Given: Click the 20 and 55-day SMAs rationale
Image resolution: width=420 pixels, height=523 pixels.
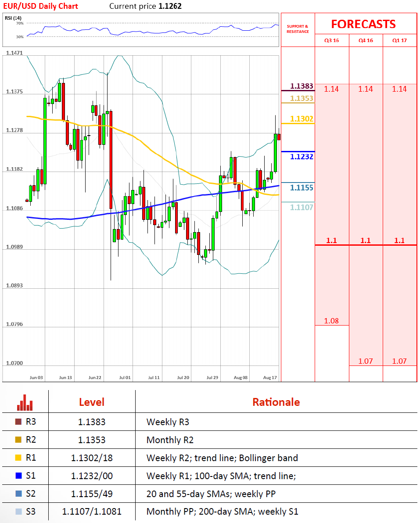Looking at the screenshot, I should coord(211,494).
